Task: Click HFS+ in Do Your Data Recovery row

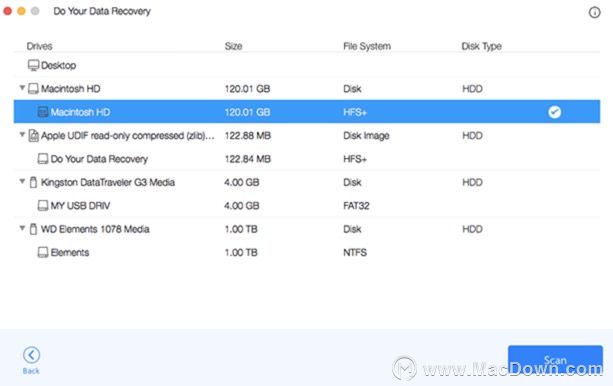Action: pos(355,159)
